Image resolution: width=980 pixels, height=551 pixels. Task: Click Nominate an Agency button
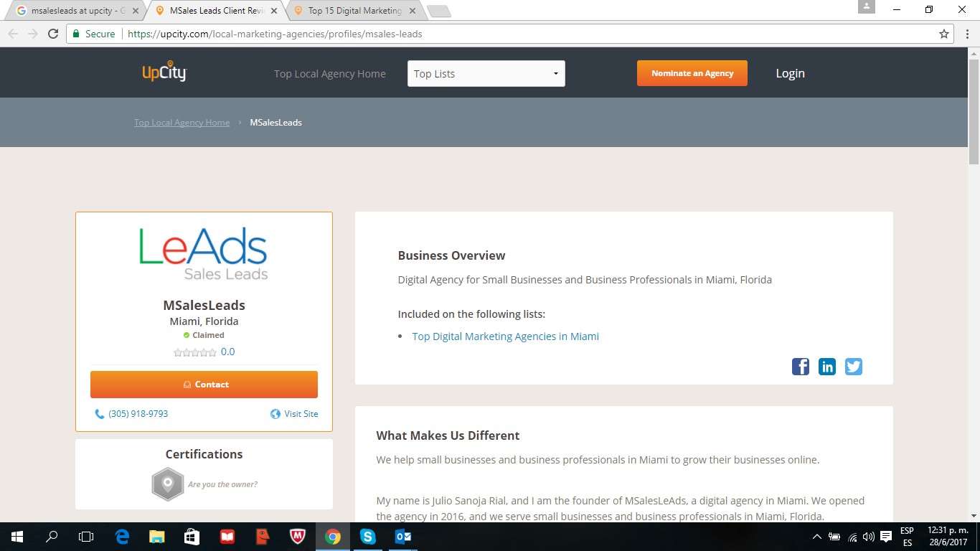[x=692, y=73]
